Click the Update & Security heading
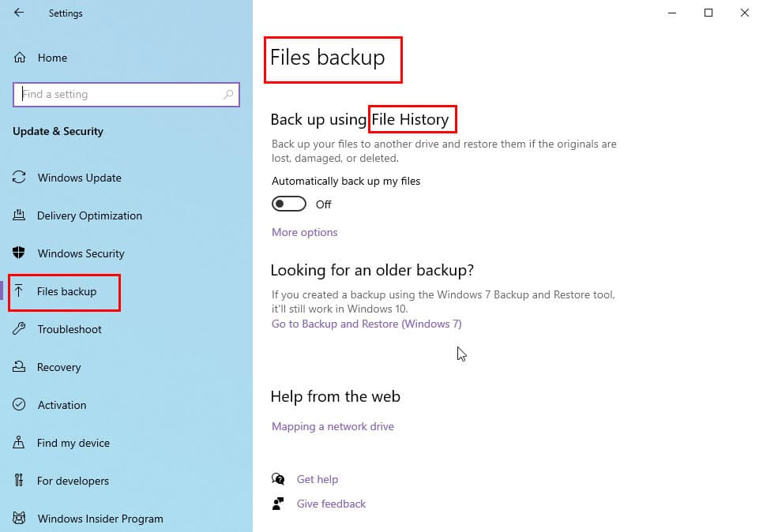The height and width of the screenshot is (532, 763). tap(58, 131)
